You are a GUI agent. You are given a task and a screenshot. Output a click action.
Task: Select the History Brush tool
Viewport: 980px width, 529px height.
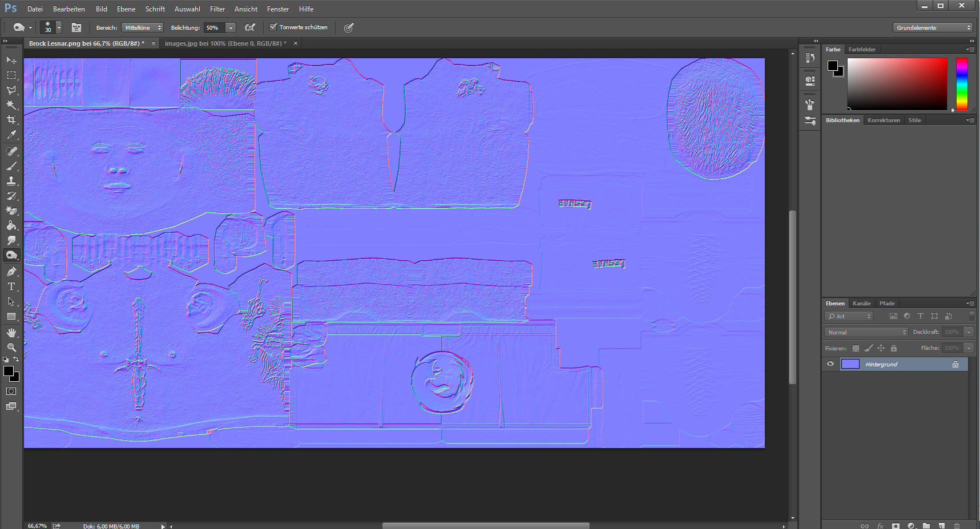(x=11, y=196)
